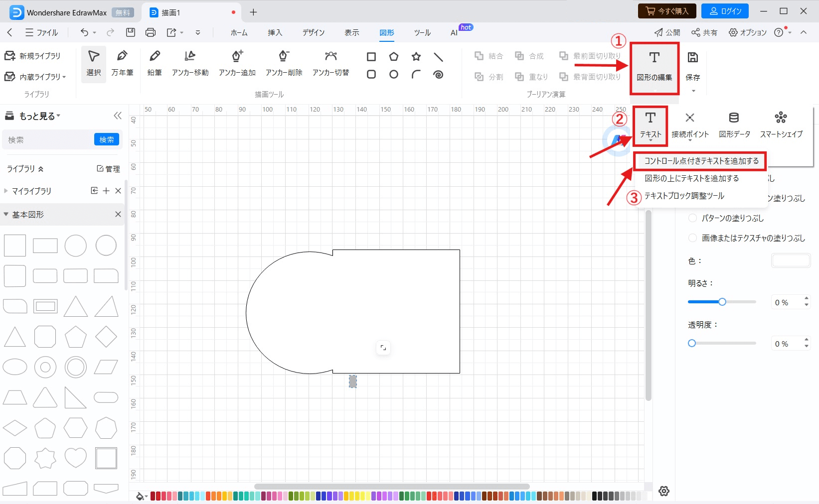The width and height of the screenshot is (819, 504).
Task: Open settings gear at bottom right
Action: (664, 491)
